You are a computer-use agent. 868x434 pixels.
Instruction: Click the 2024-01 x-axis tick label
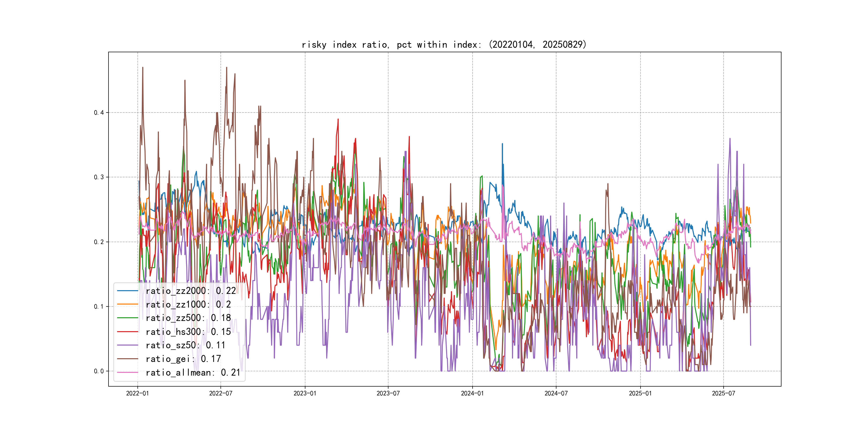point(472,393)
